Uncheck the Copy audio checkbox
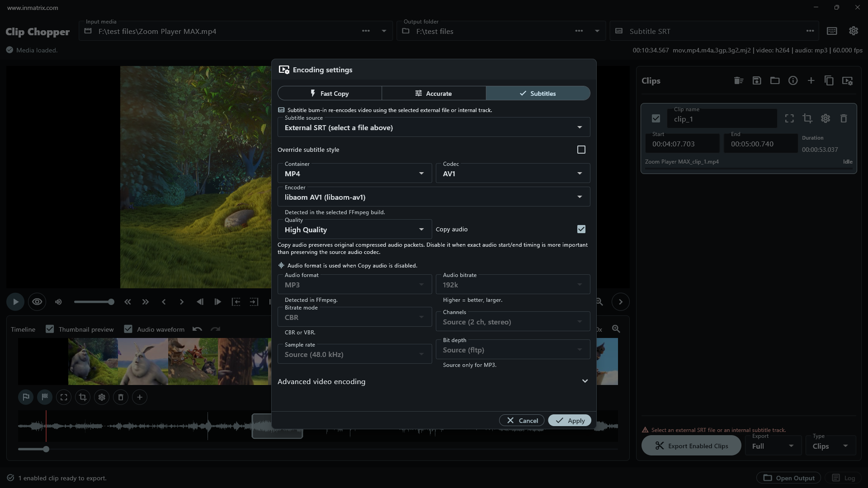 (x=581, y=229)
